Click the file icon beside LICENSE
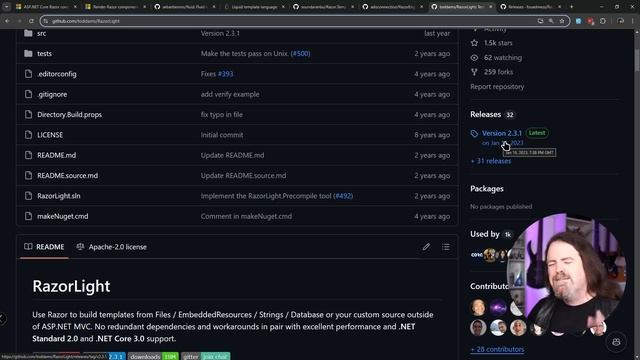This screenshot has height=360, width=640. pyautogui.click(x=28, y=135)
